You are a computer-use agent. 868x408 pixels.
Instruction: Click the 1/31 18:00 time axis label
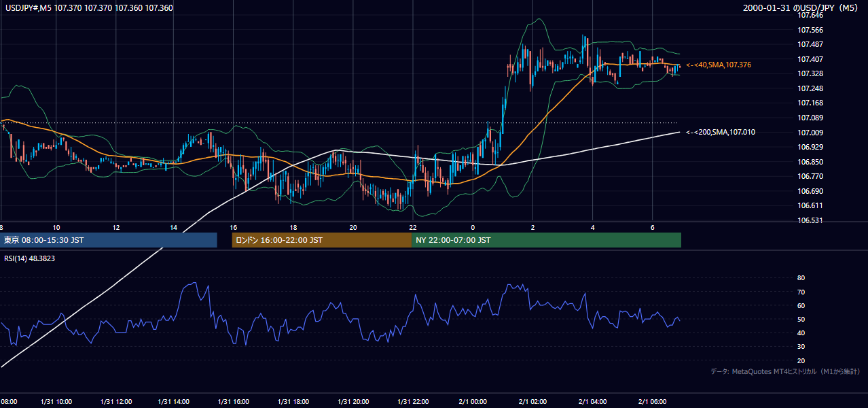point(294,401)
